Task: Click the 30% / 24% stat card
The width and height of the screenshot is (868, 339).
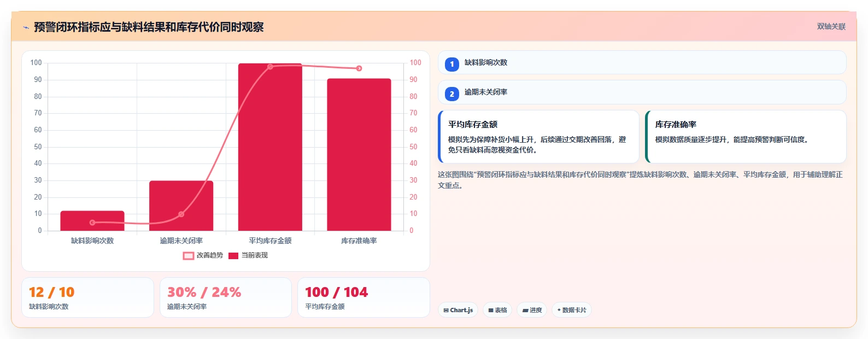Action: click(226, 297)
